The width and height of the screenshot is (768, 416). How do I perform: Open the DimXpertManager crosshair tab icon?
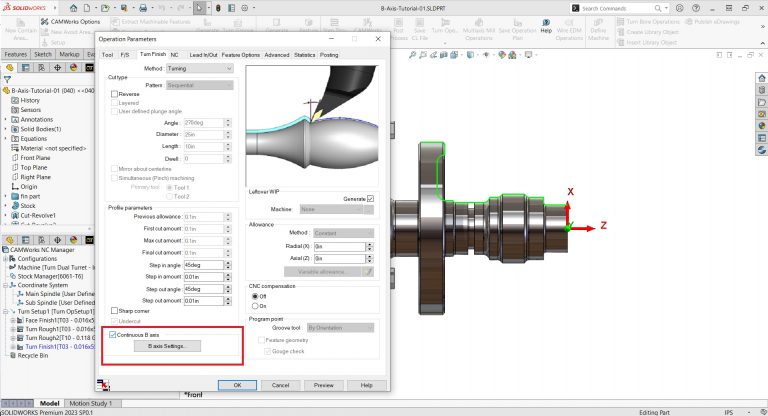pos(57,68)
